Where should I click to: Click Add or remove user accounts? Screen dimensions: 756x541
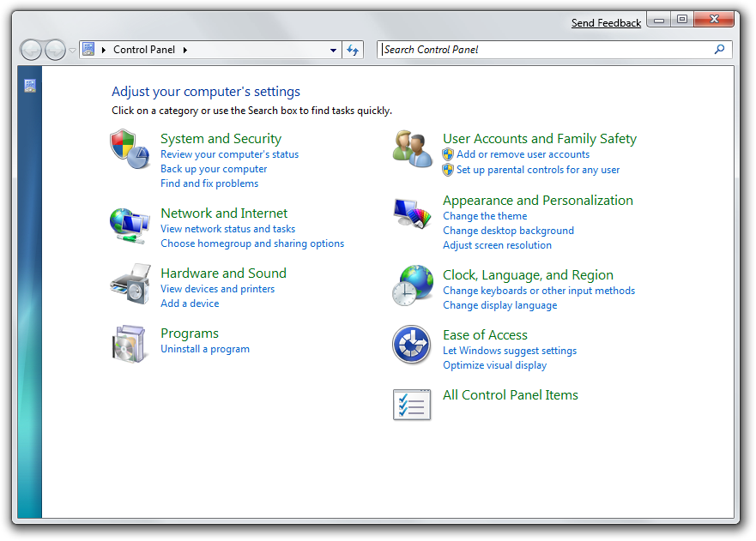[x=523, y=154]
